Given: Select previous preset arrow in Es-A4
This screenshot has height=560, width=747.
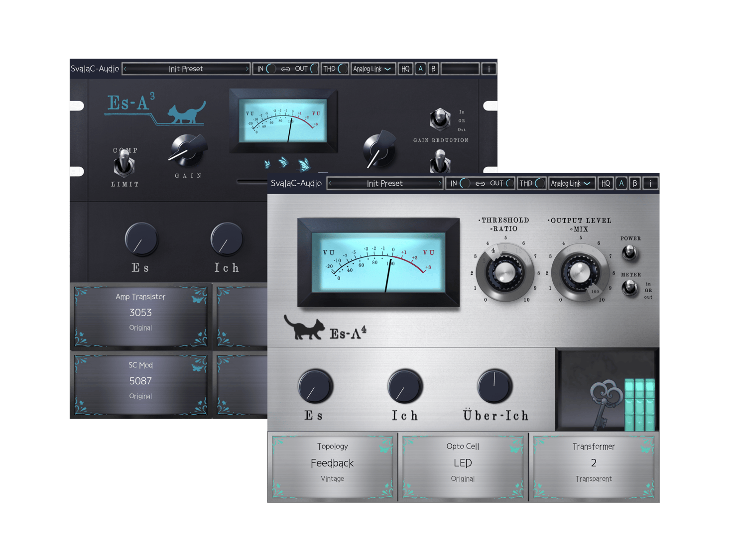Looking at the screenshot, I should (331, 184).
